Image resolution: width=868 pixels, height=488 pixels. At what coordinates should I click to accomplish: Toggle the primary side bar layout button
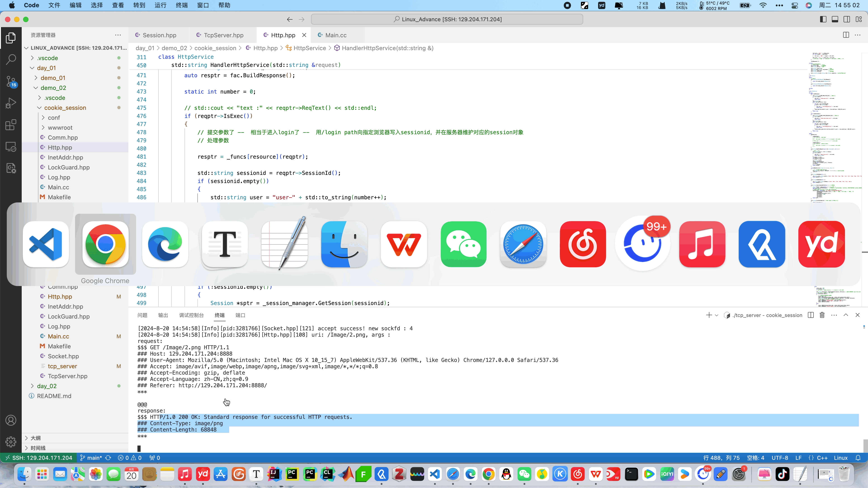tap(823, 19)
